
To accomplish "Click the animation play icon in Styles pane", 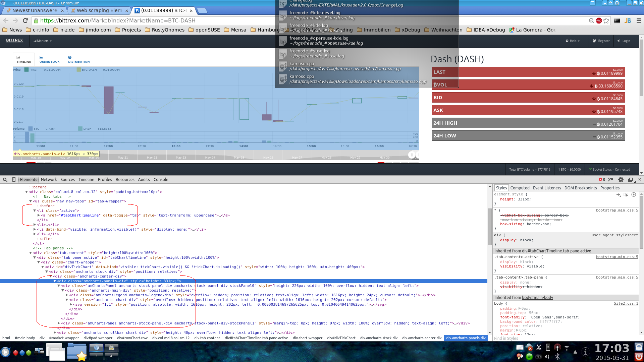I will click(634, 194).
